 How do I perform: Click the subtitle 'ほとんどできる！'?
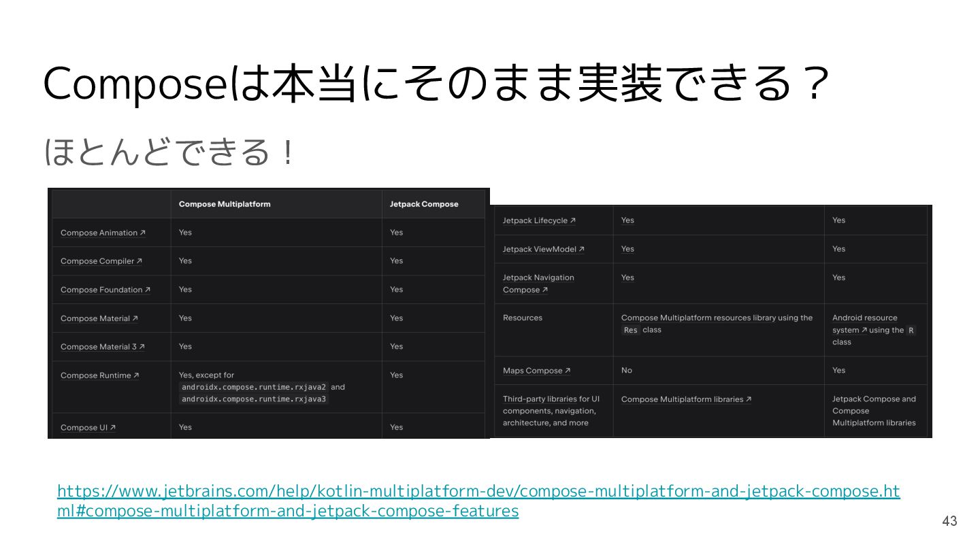(171, 152)
